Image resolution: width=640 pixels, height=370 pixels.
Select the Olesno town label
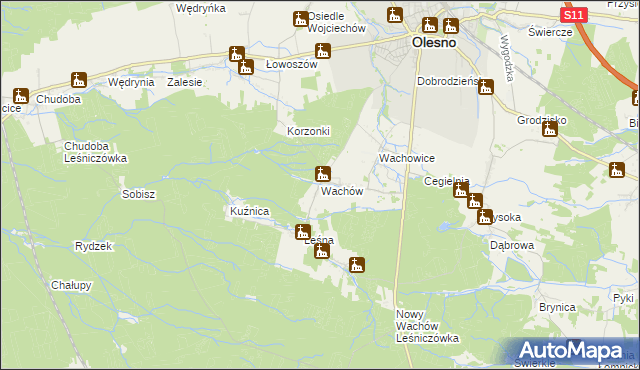[x=434, y=42]
